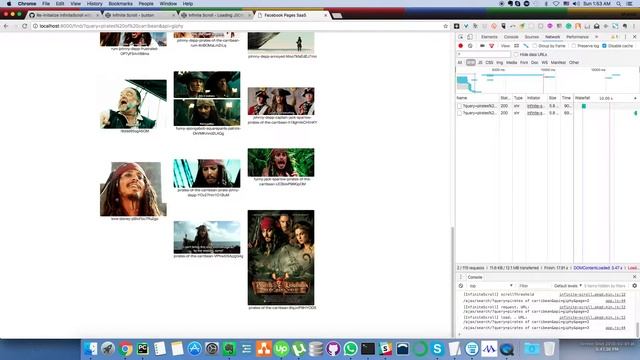The height and width of the screenshot is (360, 640).
Task: Open WhatsApp from the dock
Action: (351, 349)
